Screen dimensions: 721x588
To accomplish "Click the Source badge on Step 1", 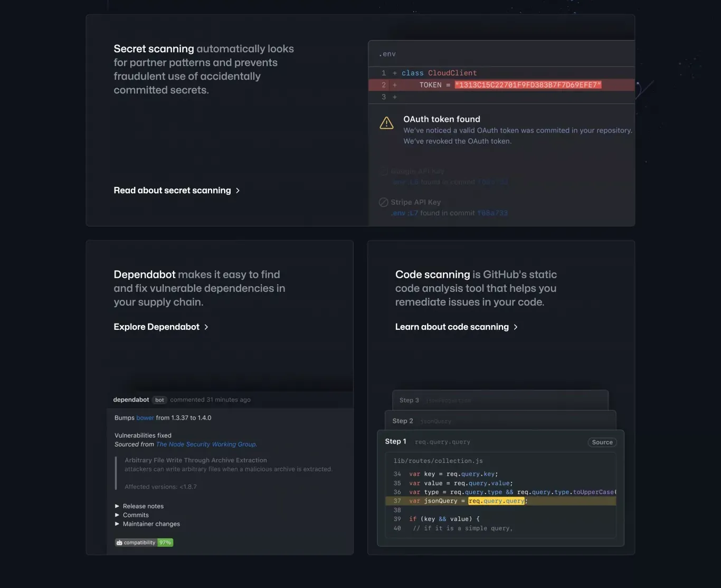I will (602, 442).
